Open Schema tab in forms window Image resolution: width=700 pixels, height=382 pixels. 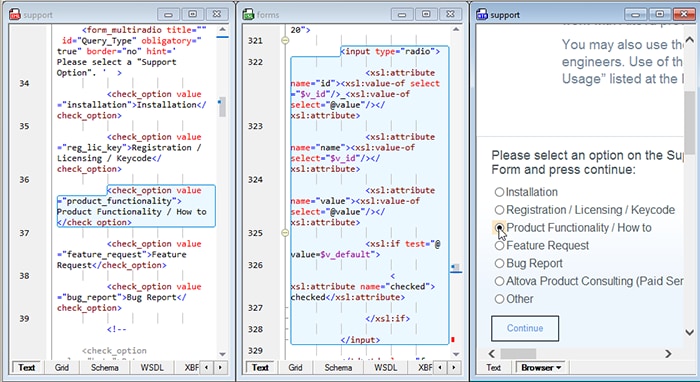point(338,368)
